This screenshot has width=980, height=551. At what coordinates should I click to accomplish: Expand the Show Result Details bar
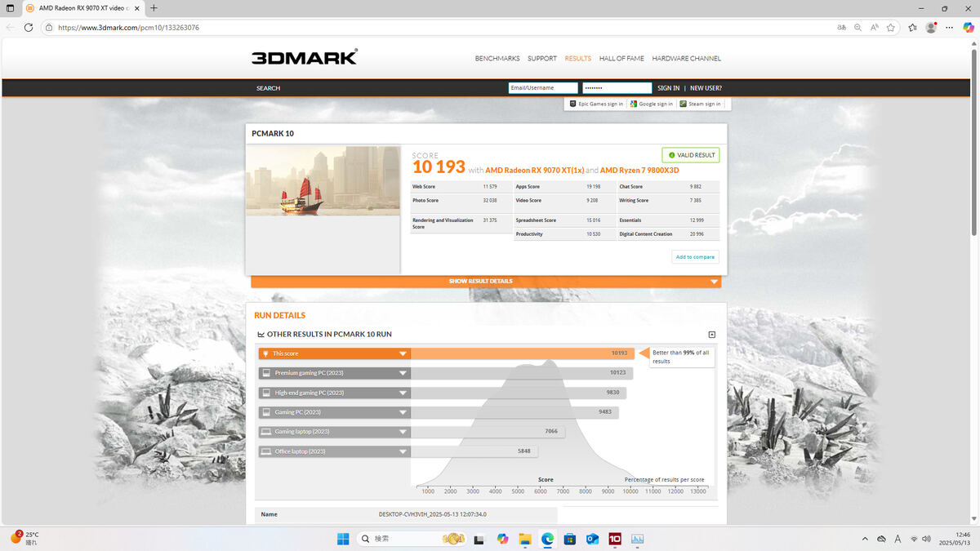(486, 282)
